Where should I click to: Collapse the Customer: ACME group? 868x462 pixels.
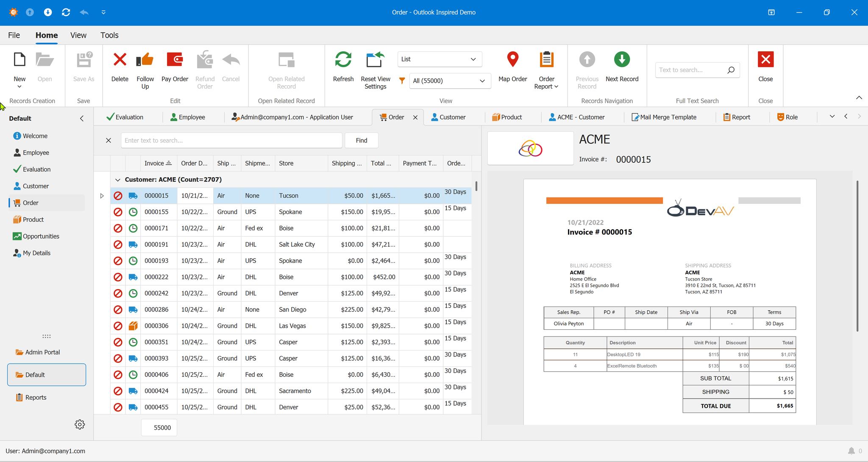(x=118, y=180)
